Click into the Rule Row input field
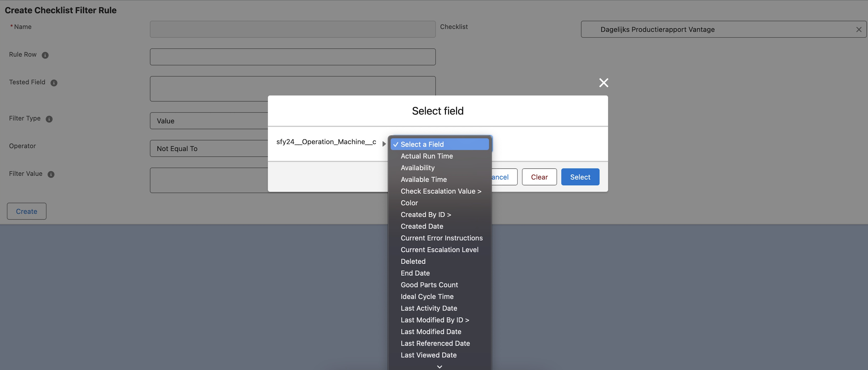The width and height of the screenshot is (868, 370). pos(293,57)
